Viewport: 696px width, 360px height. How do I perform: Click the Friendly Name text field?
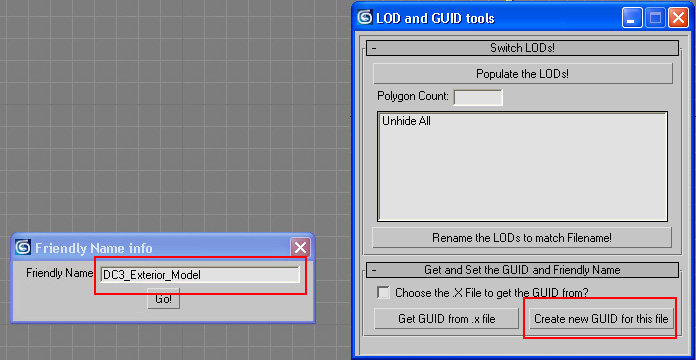click(x=200, y=275)
